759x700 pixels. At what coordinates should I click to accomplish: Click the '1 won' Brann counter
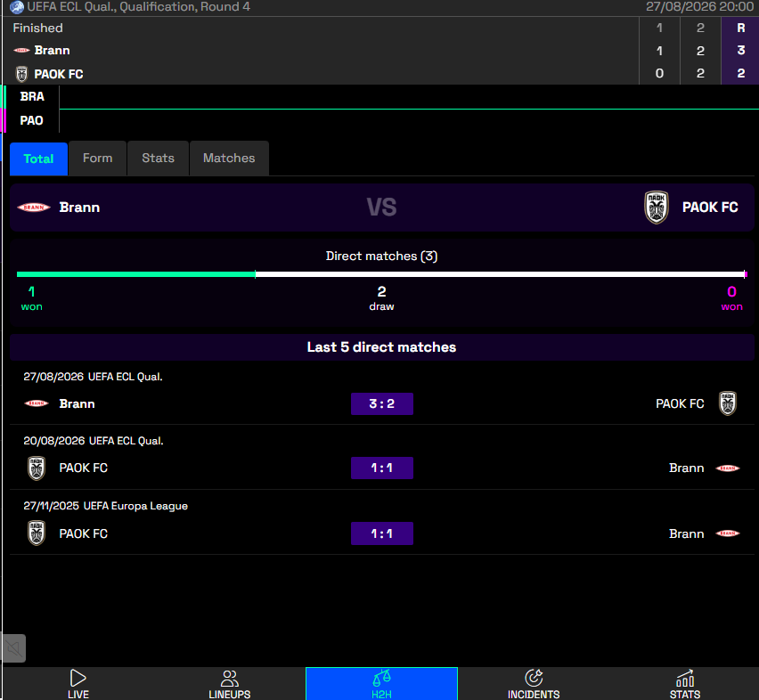[31, 298]
